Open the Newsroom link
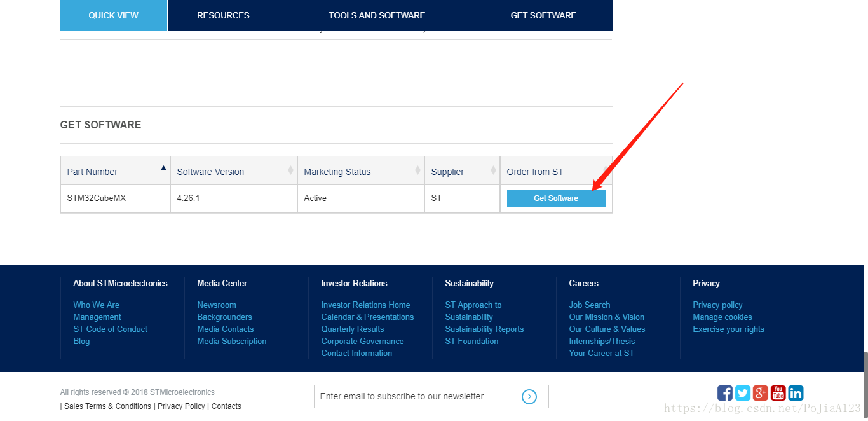 coord(217,305)
